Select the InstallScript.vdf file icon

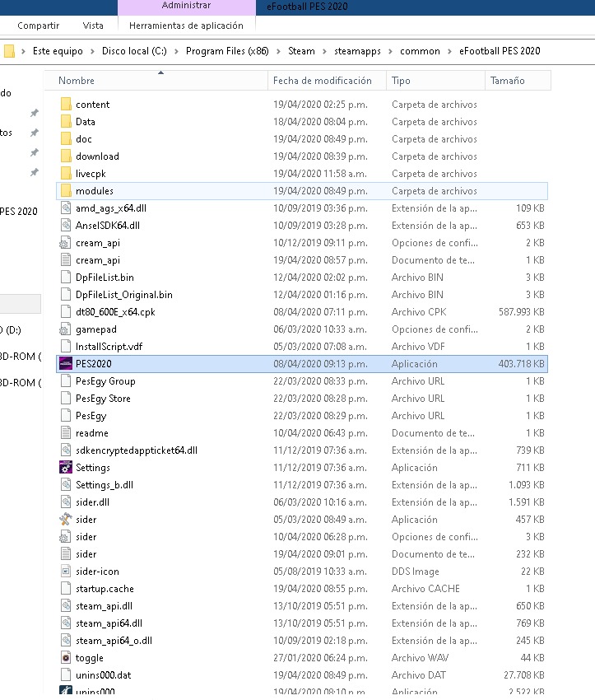click(x=66, y=347)
